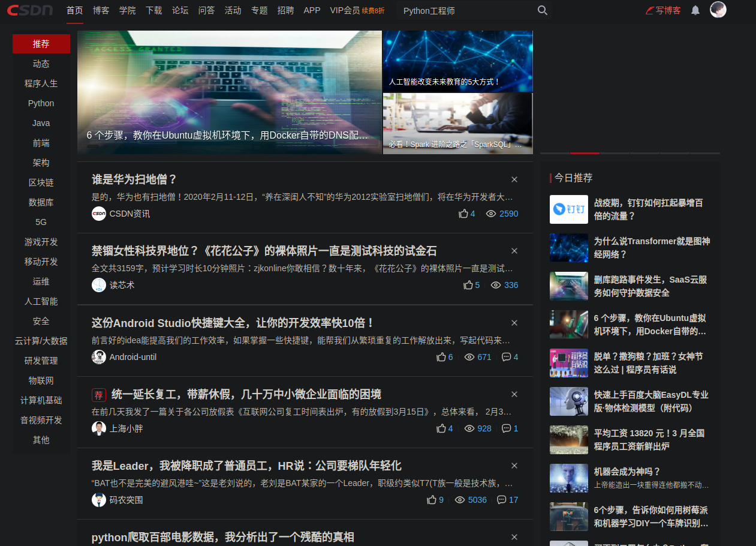Screen dimensions: 756x546
Task: Open 人工智能改变未来教育 banner
Action: [458, 61]
